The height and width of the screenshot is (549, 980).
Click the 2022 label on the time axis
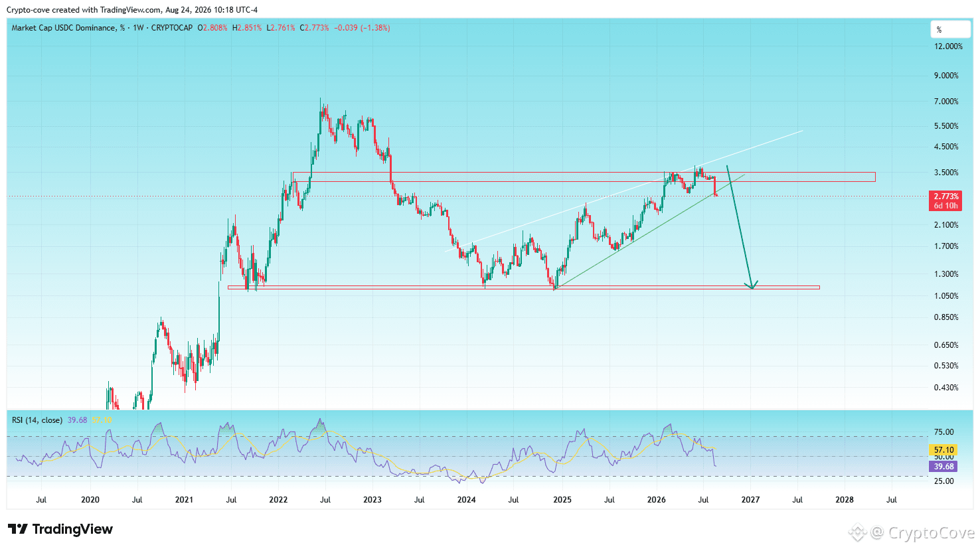(x=278, y=500)
